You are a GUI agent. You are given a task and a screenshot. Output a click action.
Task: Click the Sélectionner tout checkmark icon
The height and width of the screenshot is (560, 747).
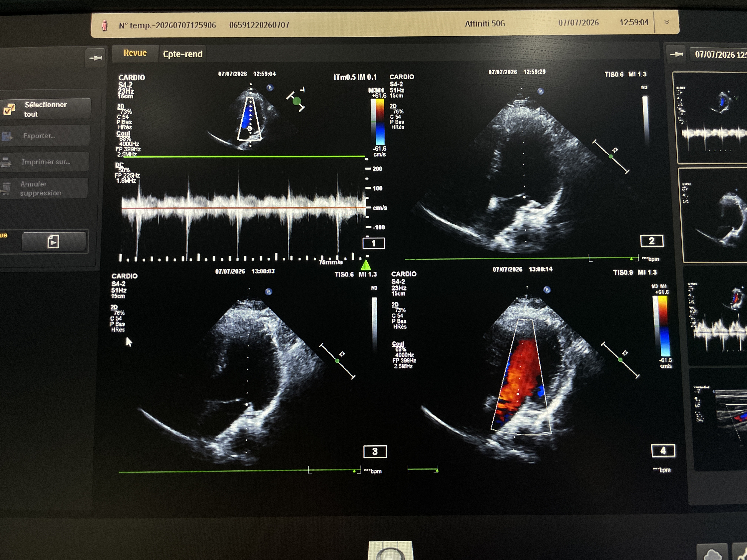(x=9, y=109)
